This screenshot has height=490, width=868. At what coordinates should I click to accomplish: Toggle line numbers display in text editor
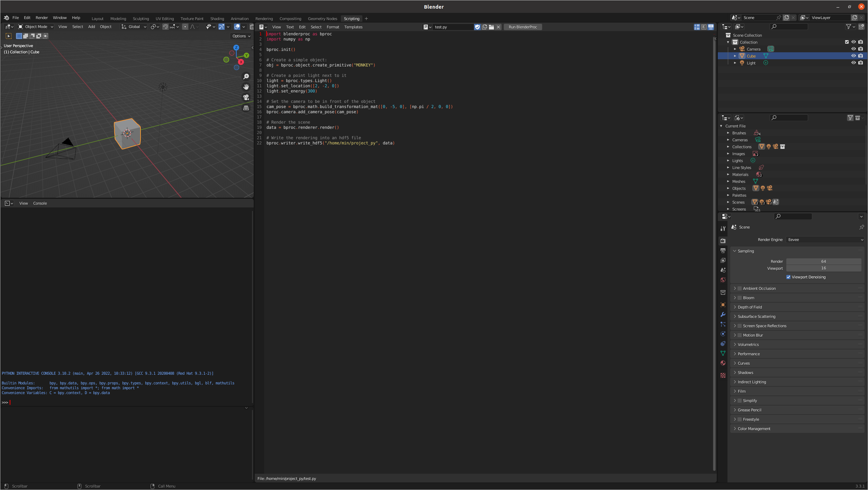pos(697,27)
